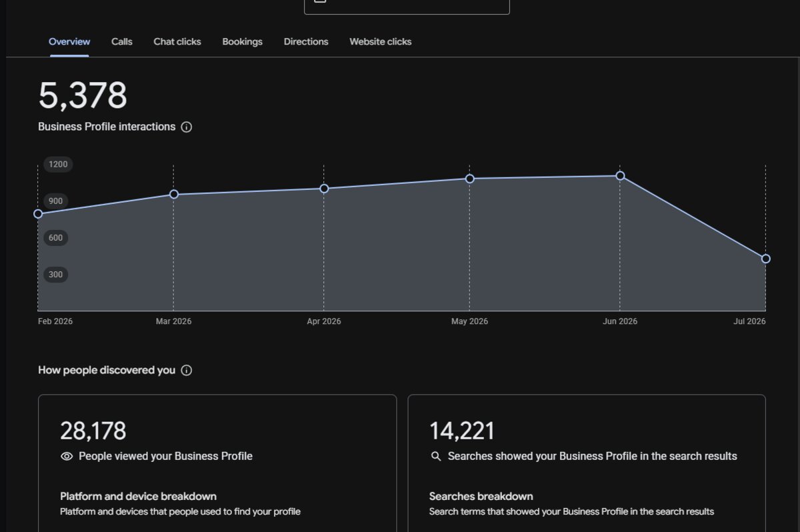This screenshot has width=800, height=532.
Task: Click the 900 y-axis label
Action: click(x=55, y=201)
